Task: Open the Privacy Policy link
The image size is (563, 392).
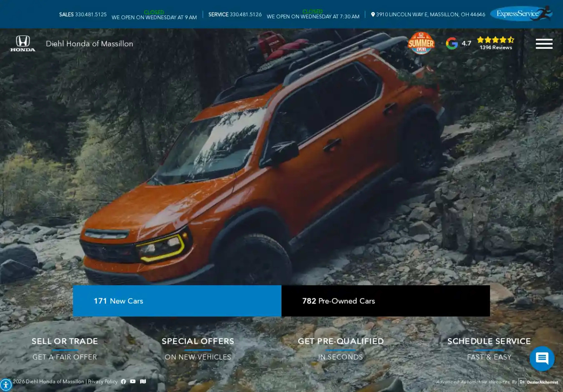Action: 103,381
